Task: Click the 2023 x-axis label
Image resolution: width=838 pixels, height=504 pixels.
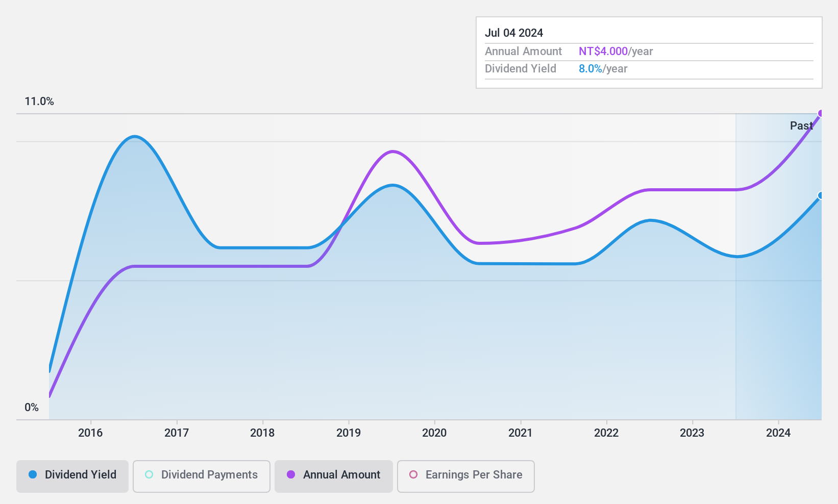Action: [x=692, y=433]
